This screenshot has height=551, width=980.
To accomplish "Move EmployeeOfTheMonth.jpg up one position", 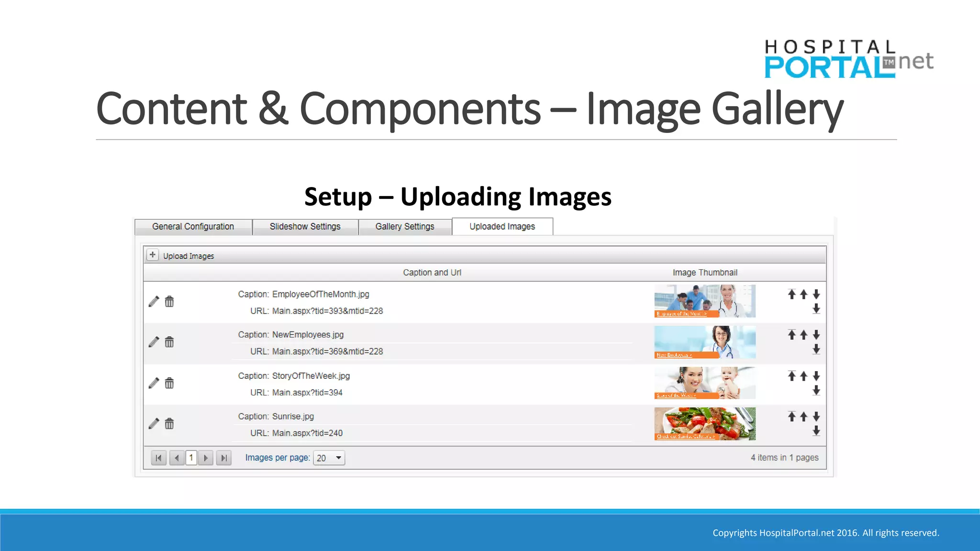I will click(804, 294).
